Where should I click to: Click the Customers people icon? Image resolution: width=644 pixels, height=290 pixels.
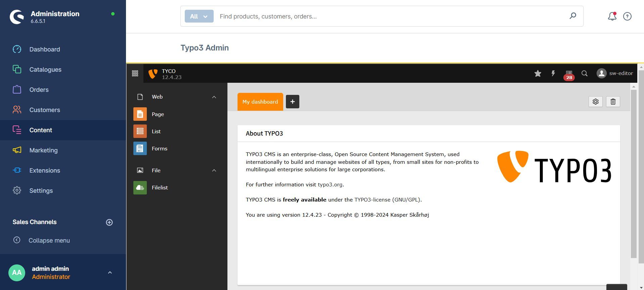coord(17,110)
